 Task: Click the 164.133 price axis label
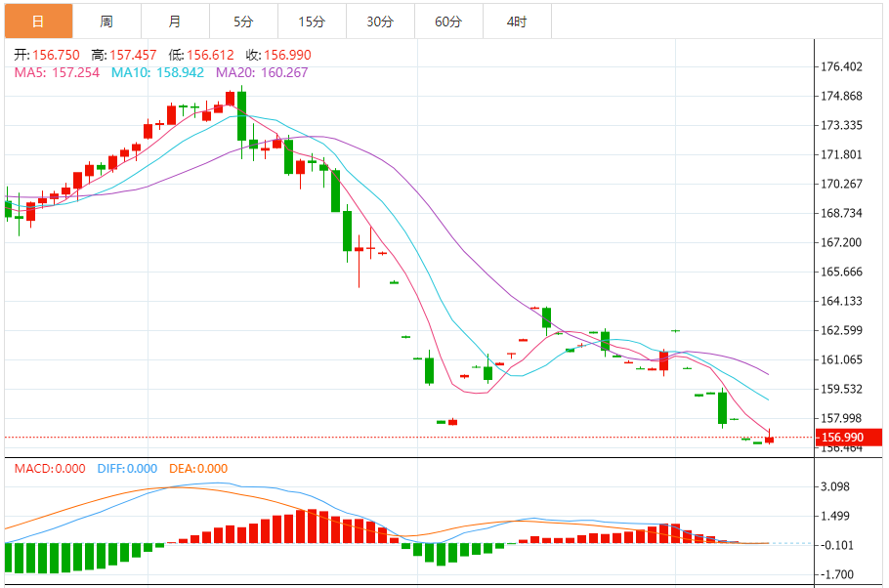click(x=842, y=301)
